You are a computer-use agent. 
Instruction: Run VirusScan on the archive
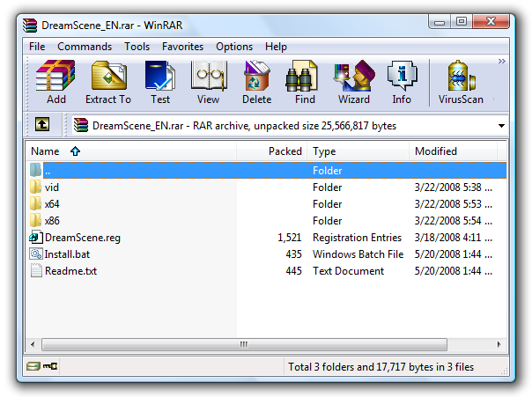pyautogui.click(x=461, y=82)
